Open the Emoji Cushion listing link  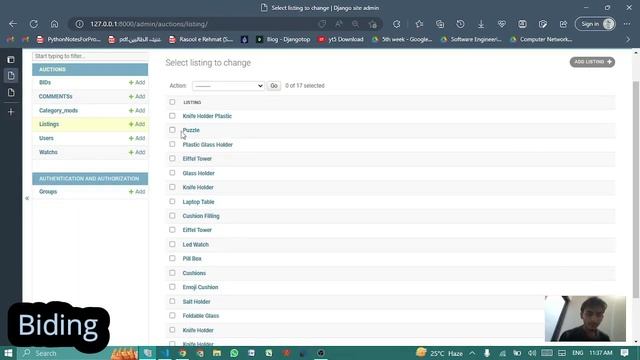200,287
